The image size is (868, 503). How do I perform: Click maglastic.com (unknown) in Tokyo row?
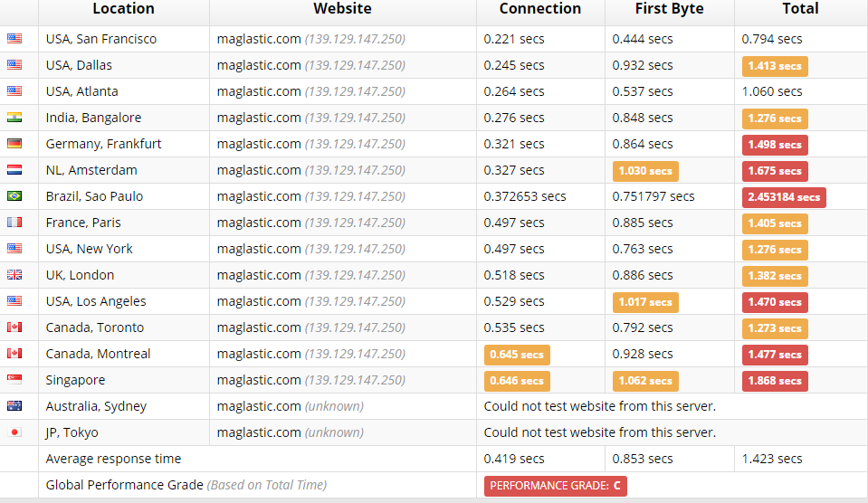(290, 432)
